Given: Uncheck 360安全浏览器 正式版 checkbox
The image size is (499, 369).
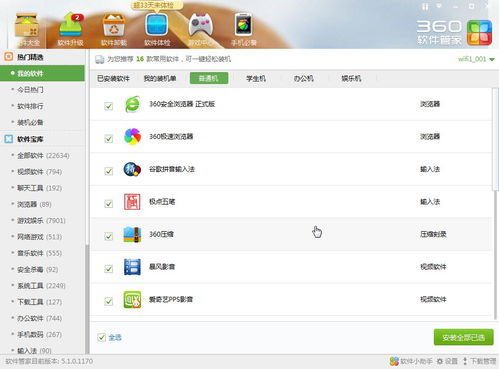Looking at the screenshot, I should pyautogui.click(x=108, y=106).
